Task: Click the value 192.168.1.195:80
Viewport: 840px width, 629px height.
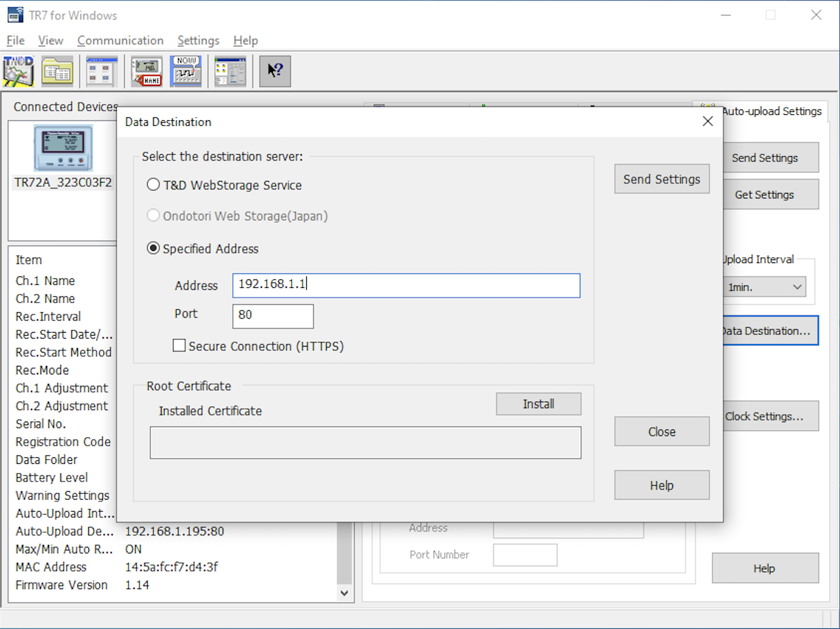Action: pyautogui.click(x=174, y=531)
